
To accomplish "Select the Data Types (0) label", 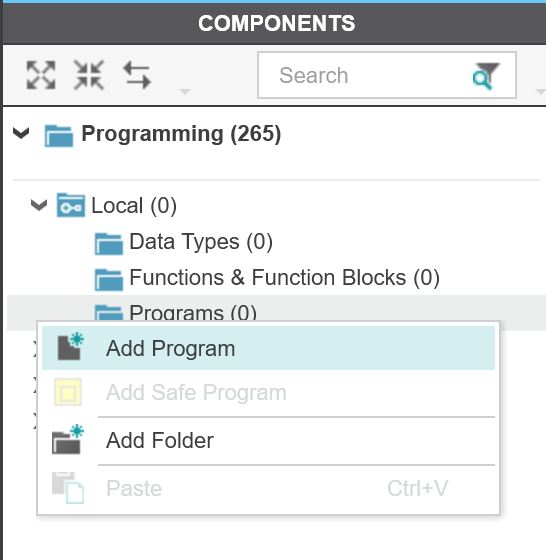I will (x=201, y=242).
